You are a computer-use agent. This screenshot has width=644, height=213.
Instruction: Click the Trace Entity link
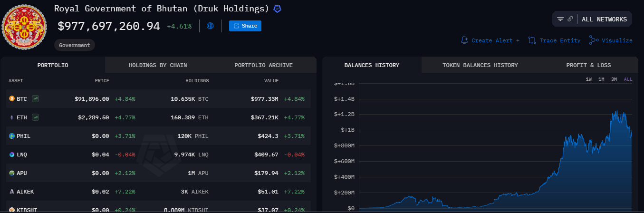click(554, 40)
